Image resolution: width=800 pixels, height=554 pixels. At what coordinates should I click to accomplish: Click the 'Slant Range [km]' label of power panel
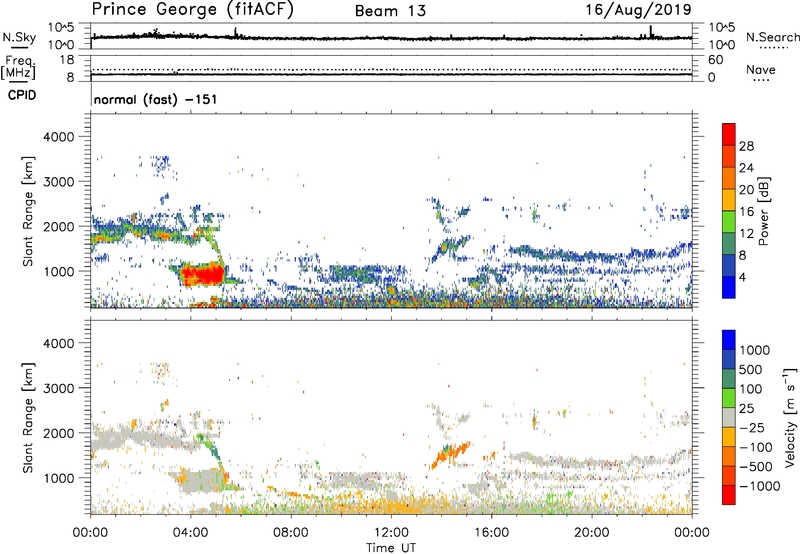28,211
